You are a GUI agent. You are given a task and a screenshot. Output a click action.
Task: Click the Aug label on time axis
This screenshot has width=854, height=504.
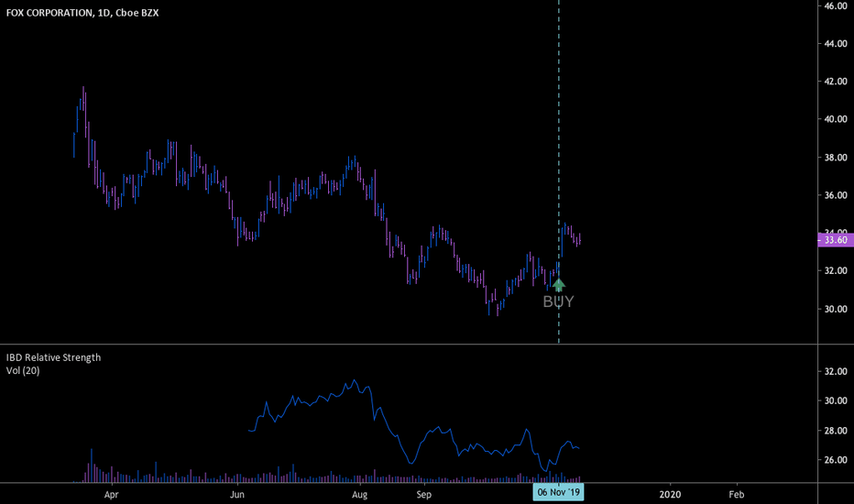pos(359,495)
